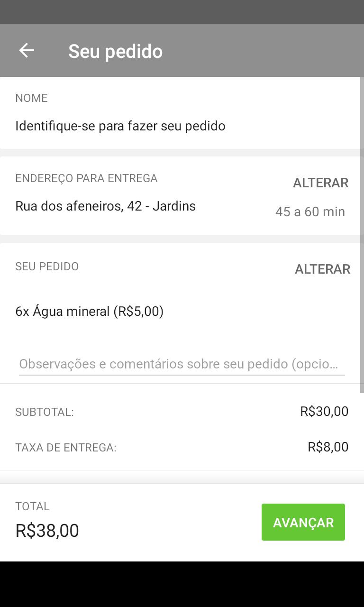Select the address 'Rua dos afeneiros, 42 - Jardins'
The width and height of the screenshot is (364, 607).
coord(105,206)
